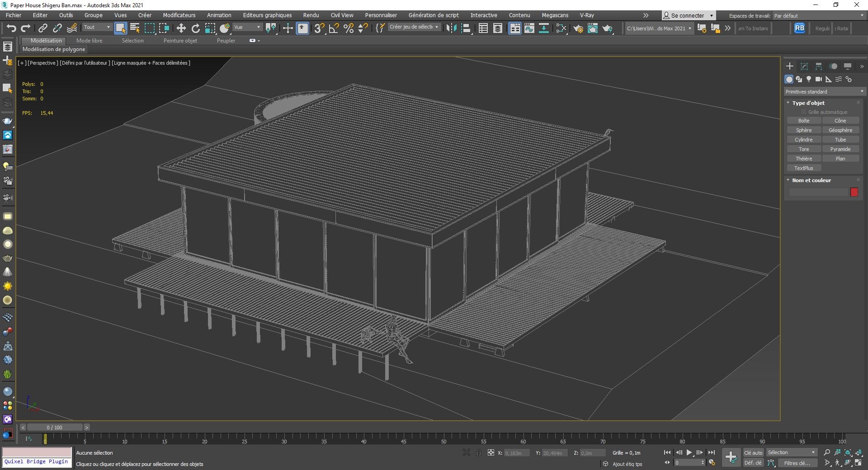This screenshot has width=868, height=470.
Task: Click the Select and Link chain icon
Action: pos(42,28)
